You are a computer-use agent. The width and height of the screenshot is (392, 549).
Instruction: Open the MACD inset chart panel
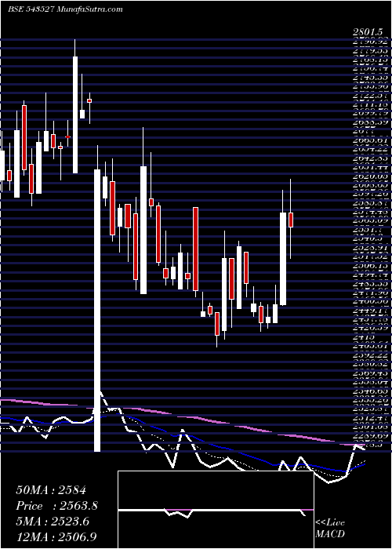pyautogui.click(x=216, y=510)
